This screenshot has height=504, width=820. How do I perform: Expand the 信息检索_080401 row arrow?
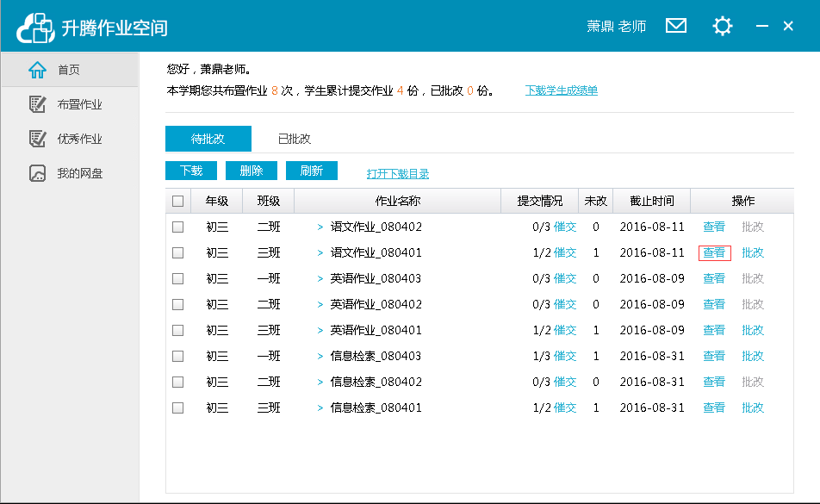(320, 408)
